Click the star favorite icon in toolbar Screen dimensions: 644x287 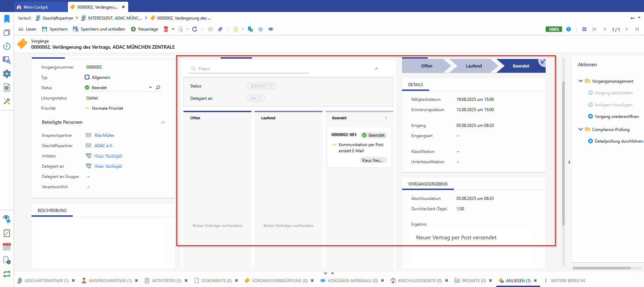(260, 29)
